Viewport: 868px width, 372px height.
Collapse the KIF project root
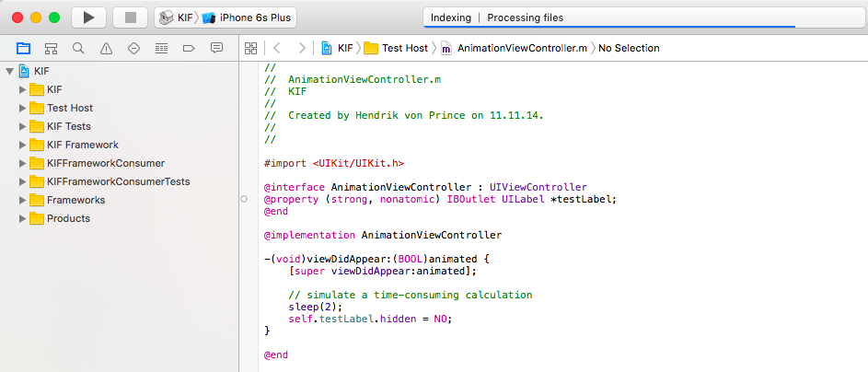10,71
